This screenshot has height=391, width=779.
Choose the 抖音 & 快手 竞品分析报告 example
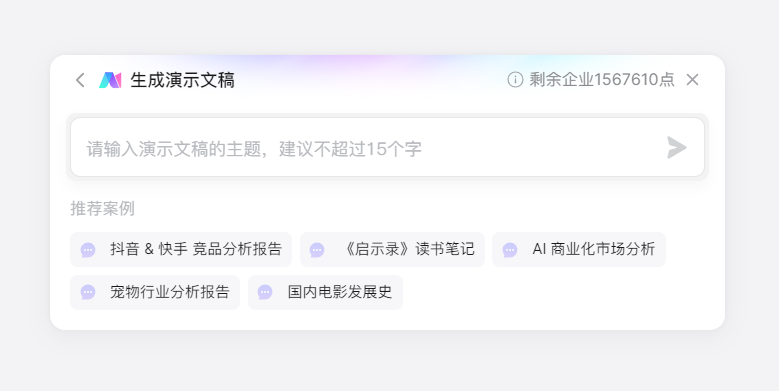point(181,249)
